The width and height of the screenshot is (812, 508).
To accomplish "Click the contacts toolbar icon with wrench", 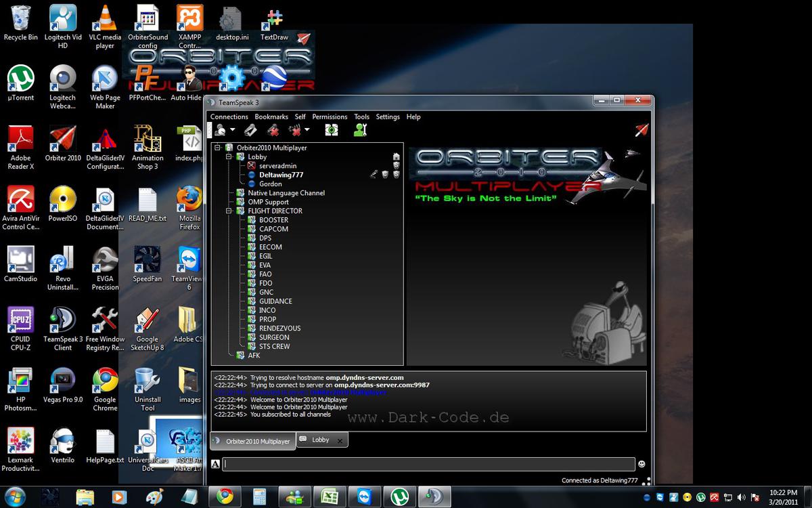I will point(361,130).
